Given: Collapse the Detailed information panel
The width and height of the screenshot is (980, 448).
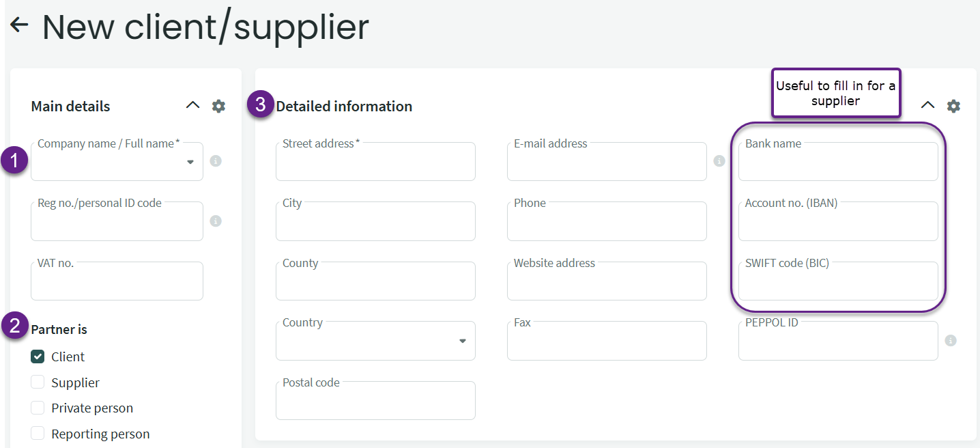Looking at the screenshot, I should pos(927,105).
